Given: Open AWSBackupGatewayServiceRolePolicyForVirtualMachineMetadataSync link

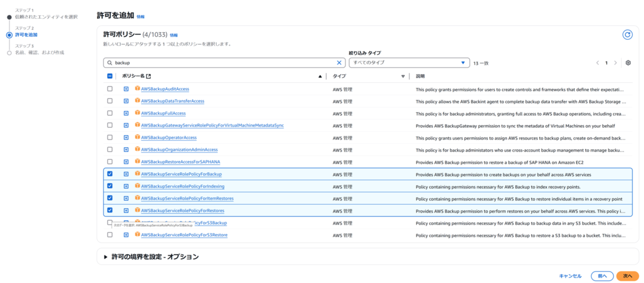Looking at the screenshot, I should coord(213,125).
